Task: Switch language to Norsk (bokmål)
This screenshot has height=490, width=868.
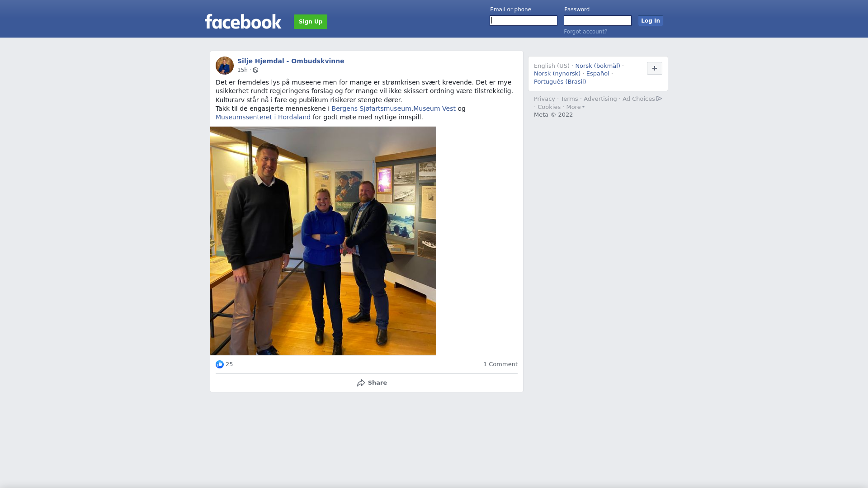Action: 598,66
